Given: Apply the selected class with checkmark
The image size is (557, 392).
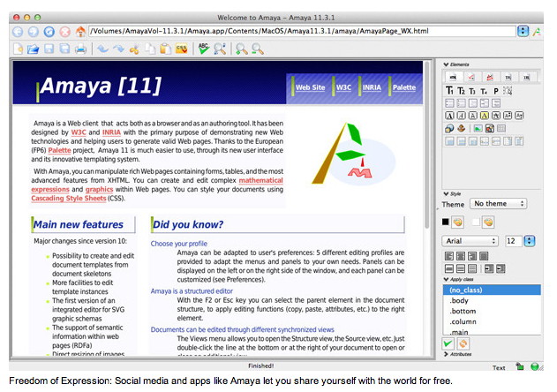Looking at the screenshot, I should click(x=448, y=343).
